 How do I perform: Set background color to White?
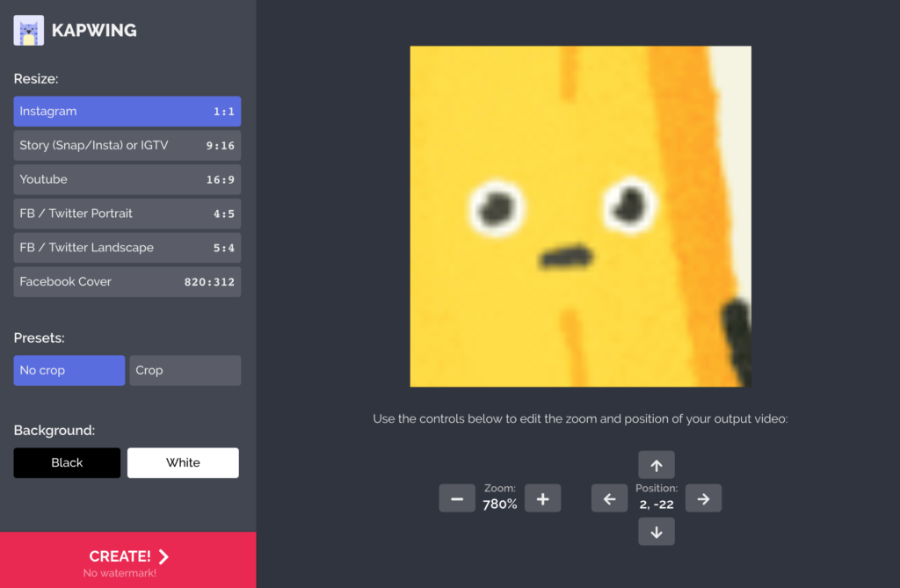pos(183,463)
